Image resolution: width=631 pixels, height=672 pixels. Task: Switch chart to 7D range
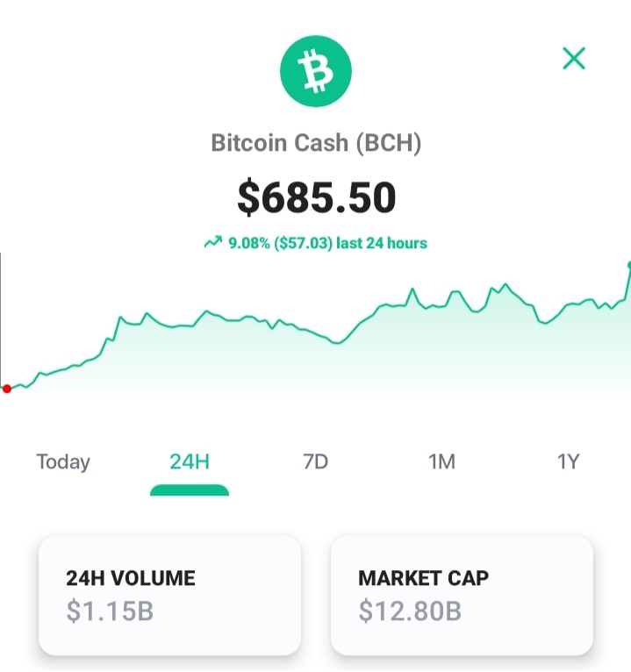[316, 462]
